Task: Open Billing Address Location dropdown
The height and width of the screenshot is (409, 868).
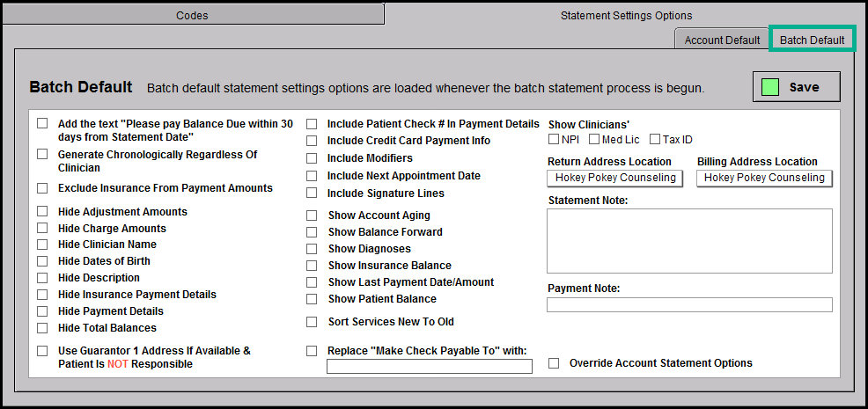Action: tap(764, 178)
